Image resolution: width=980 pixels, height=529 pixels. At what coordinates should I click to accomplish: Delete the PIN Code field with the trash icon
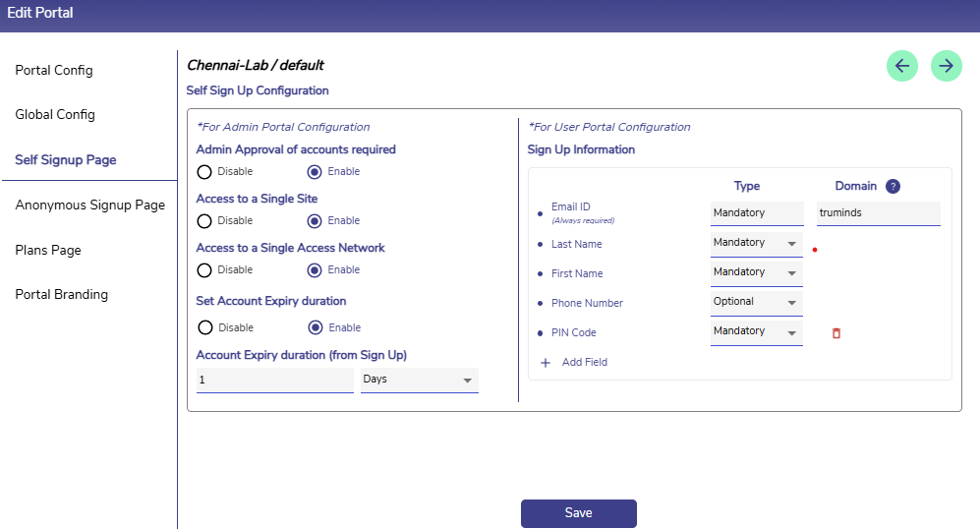coord(836,333)
